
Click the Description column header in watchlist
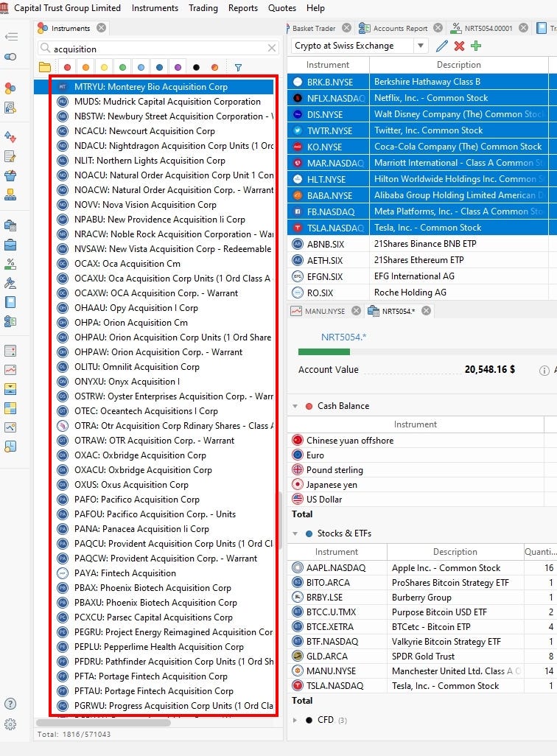[x=458, y=65]
